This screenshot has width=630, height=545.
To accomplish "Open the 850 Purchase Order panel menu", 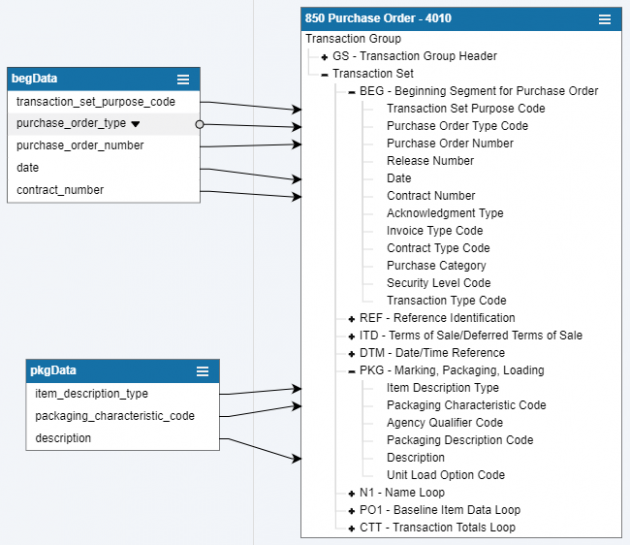I will click(605, 19).
